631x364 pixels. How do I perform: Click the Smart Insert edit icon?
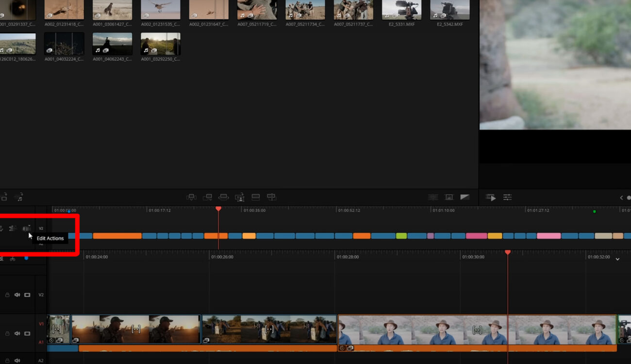pos(192,197)
